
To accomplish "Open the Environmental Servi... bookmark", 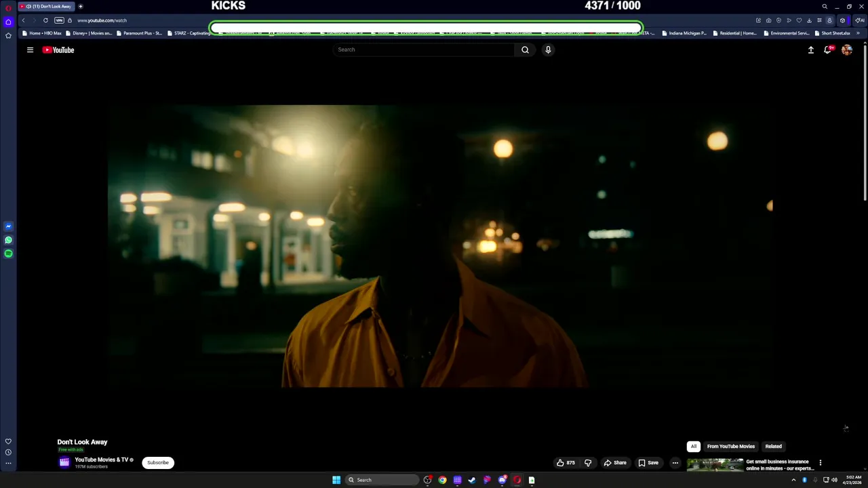I will [x=786, y=33].
